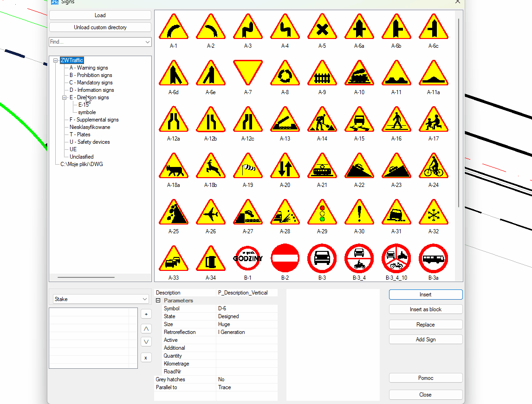Select T - Plates tree item
The width and height of the screenshot is (532, 404).
80,135
